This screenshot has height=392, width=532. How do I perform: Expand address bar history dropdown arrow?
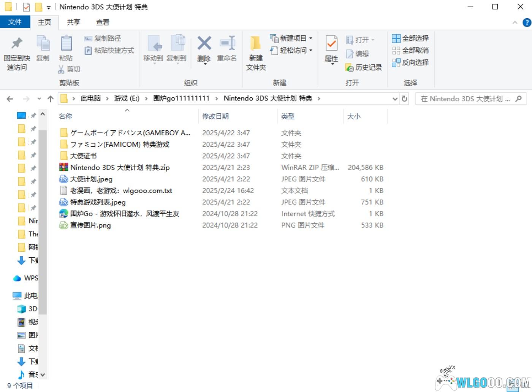pos(395,99)
